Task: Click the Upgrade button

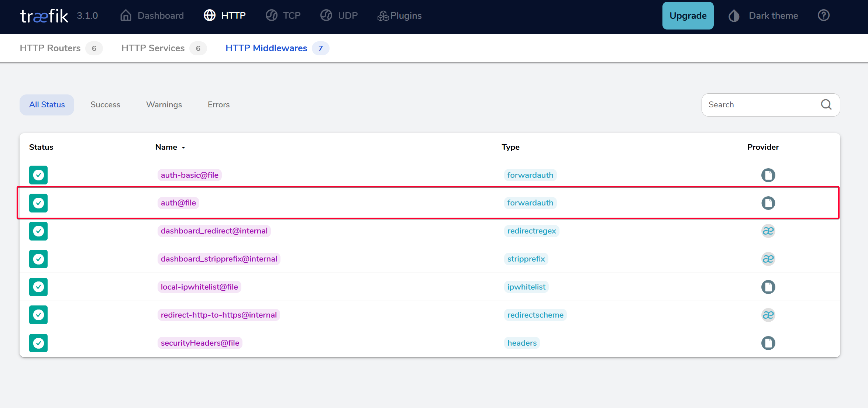Action: click(688, 15)
